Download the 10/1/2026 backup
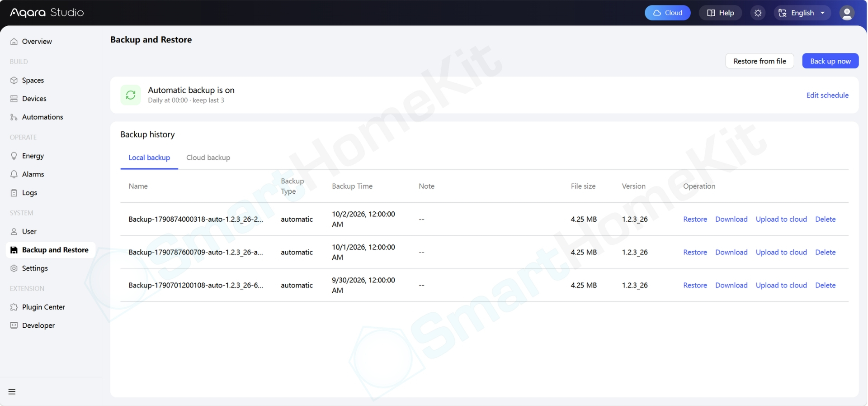 pos(731,252)
